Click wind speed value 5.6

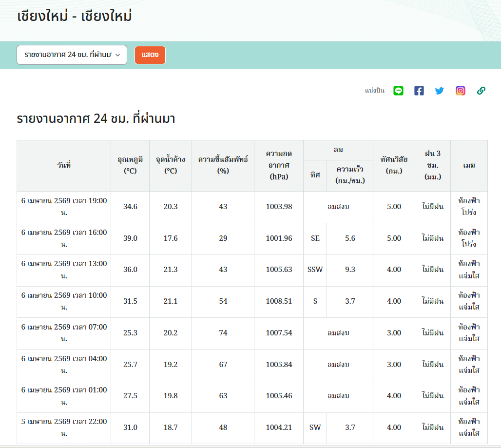click(x=350, y=238)
